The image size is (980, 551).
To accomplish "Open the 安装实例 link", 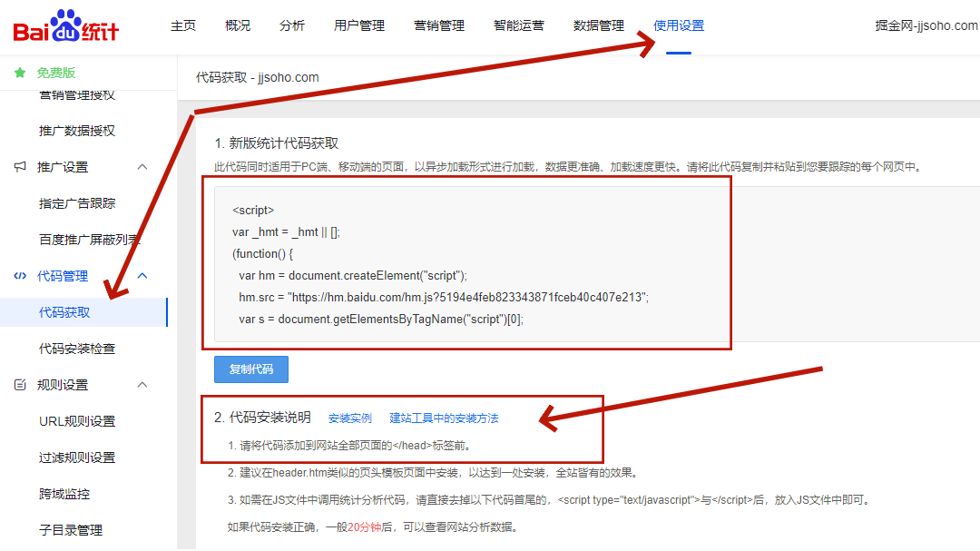I will [x=350, y=418].
